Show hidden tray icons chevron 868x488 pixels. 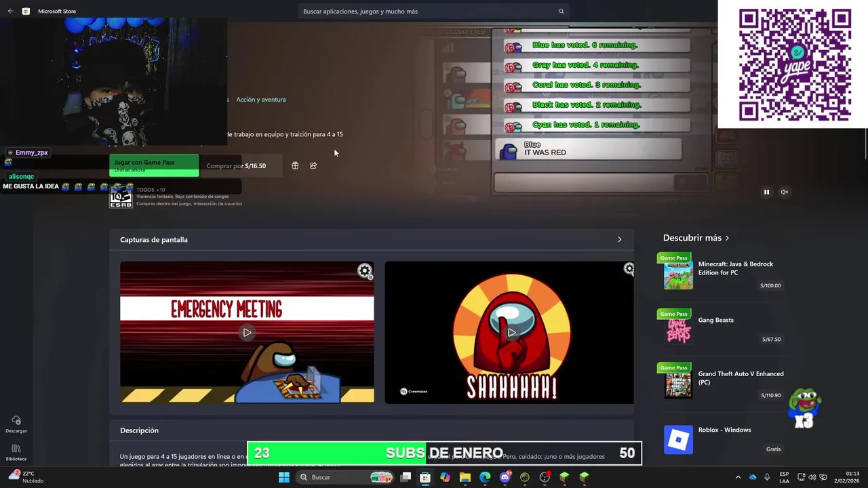pos(738,477)
